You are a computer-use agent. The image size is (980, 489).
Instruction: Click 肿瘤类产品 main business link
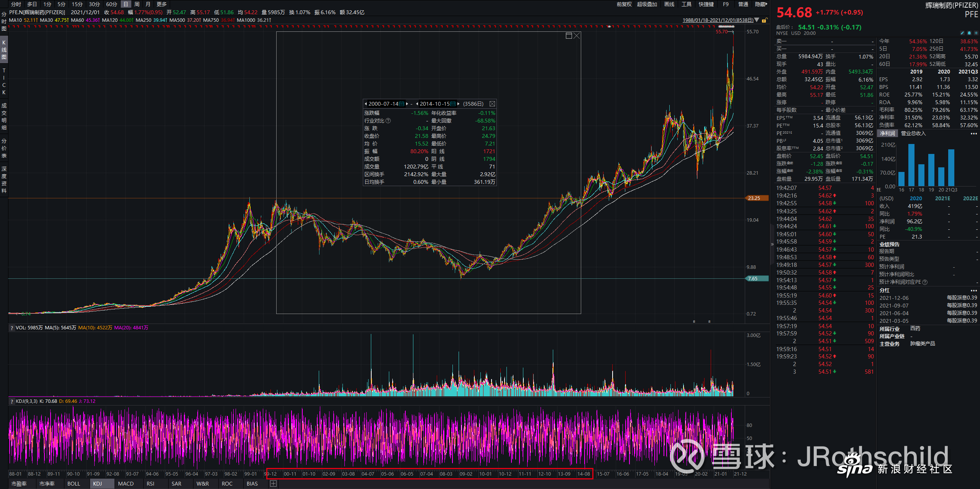click(x=923, y=344)
